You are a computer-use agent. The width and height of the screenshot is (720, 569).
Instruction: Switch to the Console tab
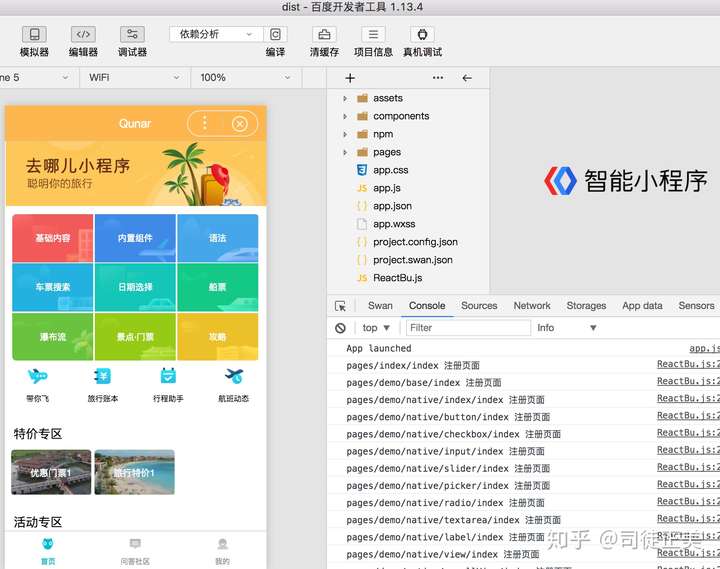click(427, 305)
